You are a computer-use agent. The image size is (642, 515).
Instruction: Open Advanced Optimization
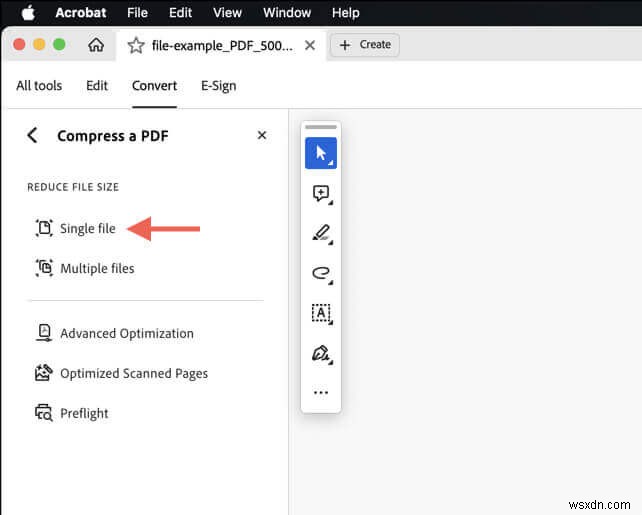pyautogui.click(x=127, y=333)
